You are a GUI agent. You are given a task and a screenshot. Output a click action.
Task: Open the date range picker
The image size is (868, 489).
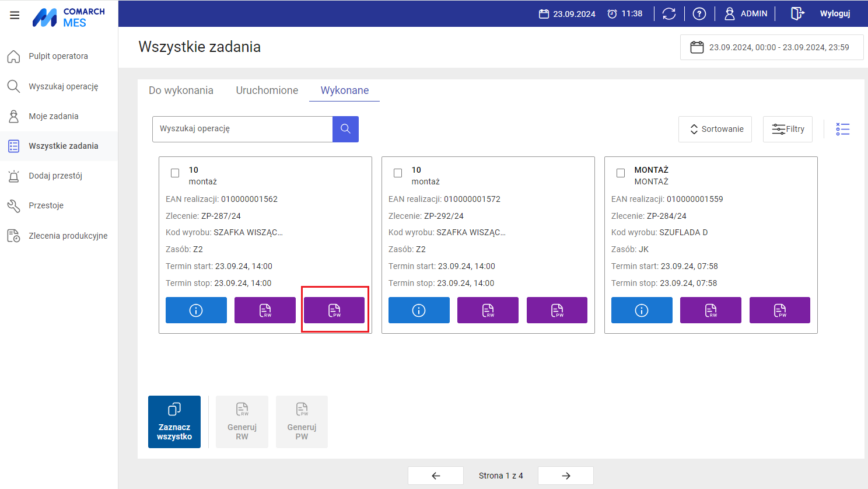772,47
